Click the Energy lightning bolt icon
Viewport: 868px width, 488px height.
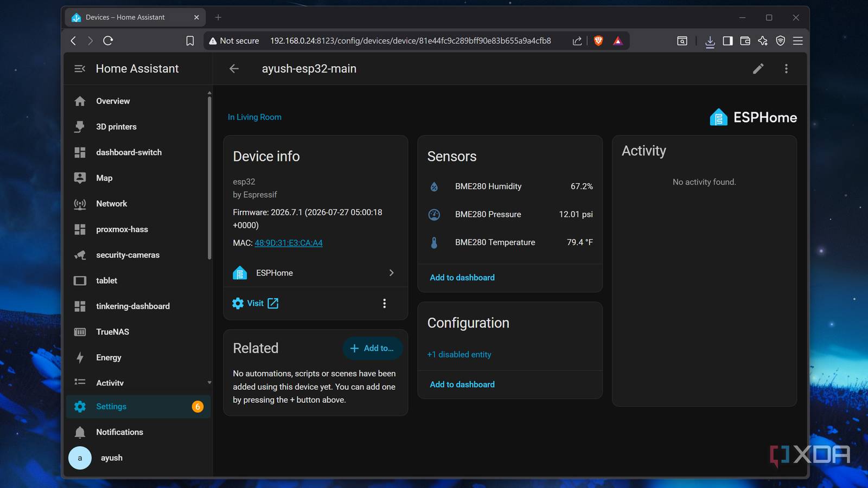pos(80,357)
